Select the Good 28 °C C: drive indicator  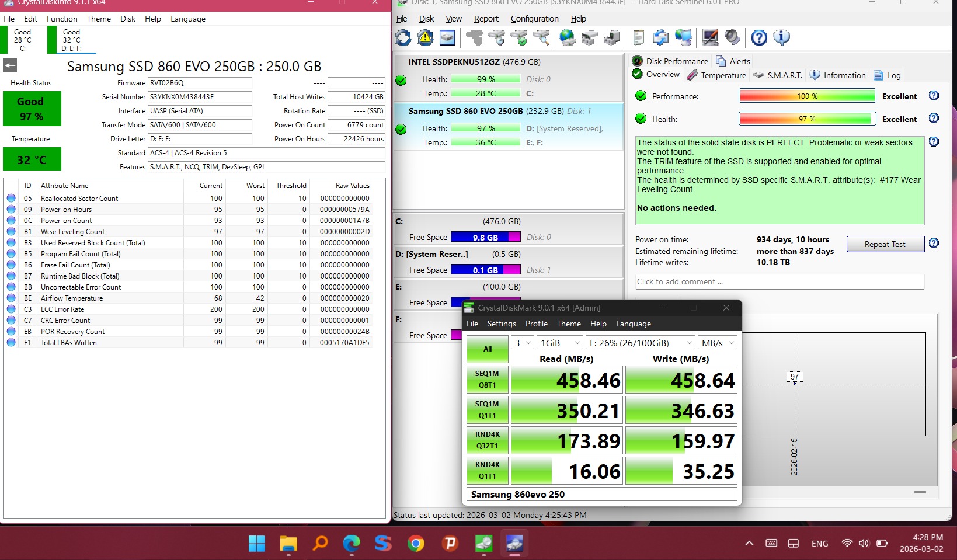(x=22, y=40)
